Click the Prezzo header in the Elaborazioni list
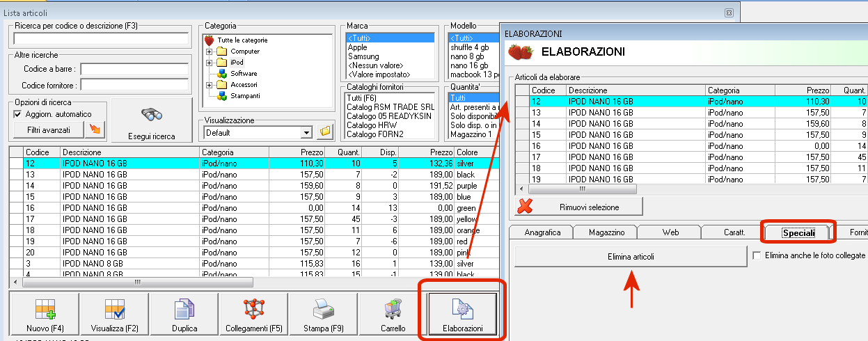The height and width of the screenshot is (341, 868). [803, 90]
